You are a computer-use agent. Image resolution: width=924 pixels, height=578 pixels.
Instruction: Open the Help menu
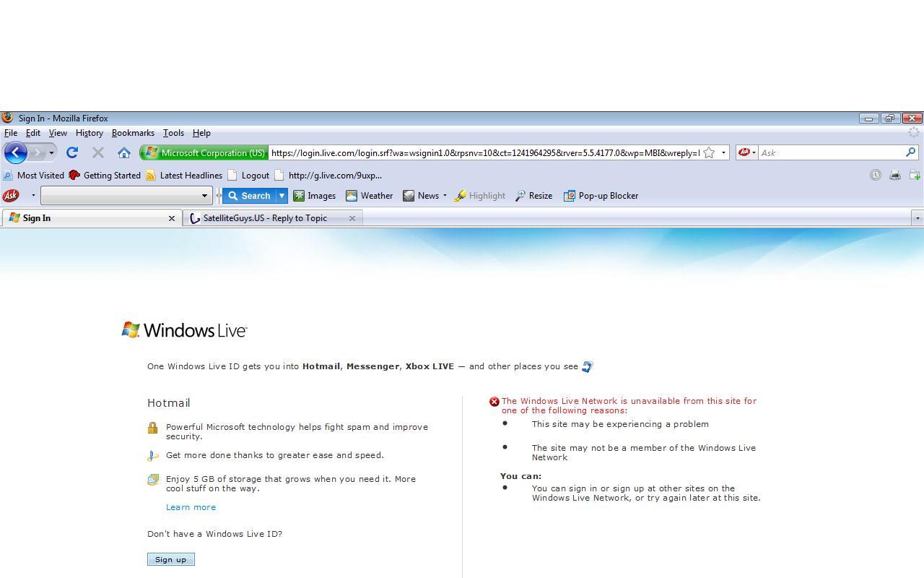click(201, 133)
